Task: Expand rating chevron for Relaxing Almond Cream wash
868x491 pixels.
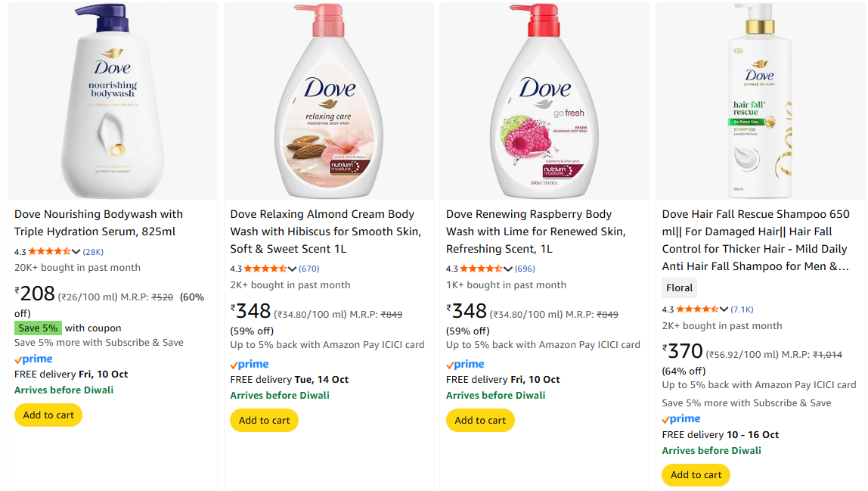Action: click(292, 269)
